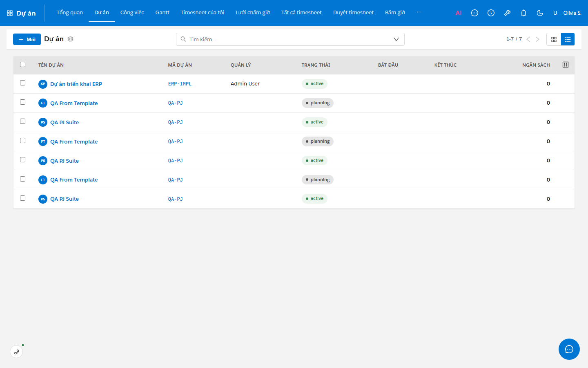Open the gear settings next to Dự án title

pos(70,39)
